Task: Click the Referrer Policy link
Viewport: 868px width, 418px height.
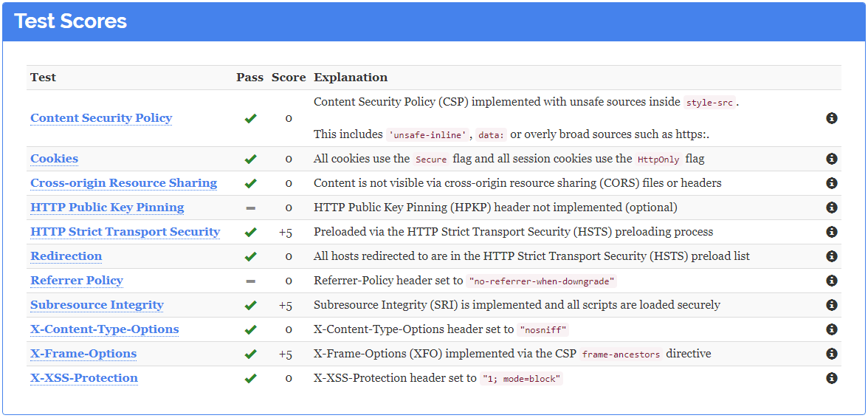Action: pyautogui.click(x=77, y=281)
